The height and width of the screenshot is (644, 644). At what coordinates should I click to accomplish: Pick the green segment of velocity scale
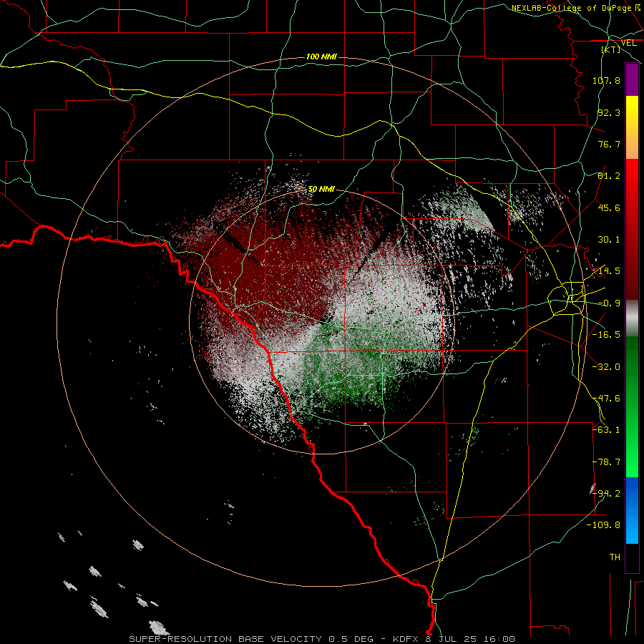632,406
